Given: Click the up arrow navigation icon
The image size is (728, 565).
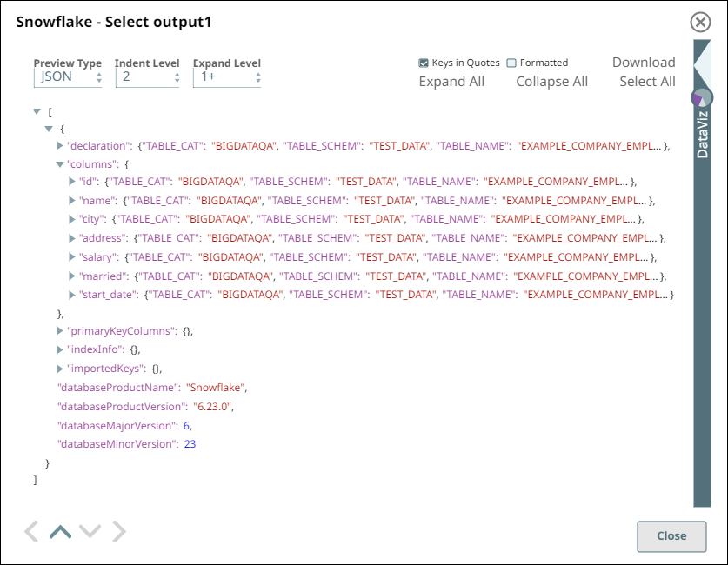Looking at the screenshot, I should pos(60,531).
